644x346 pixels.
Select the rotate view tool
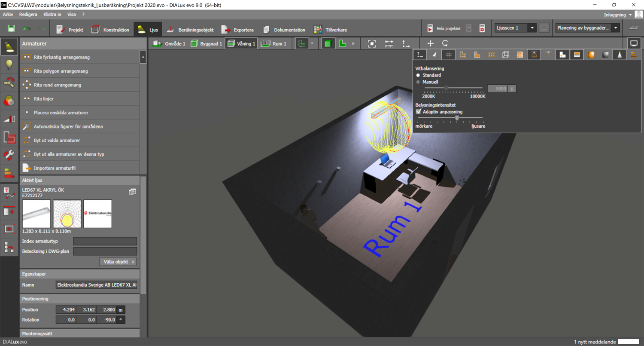[445, 43]
